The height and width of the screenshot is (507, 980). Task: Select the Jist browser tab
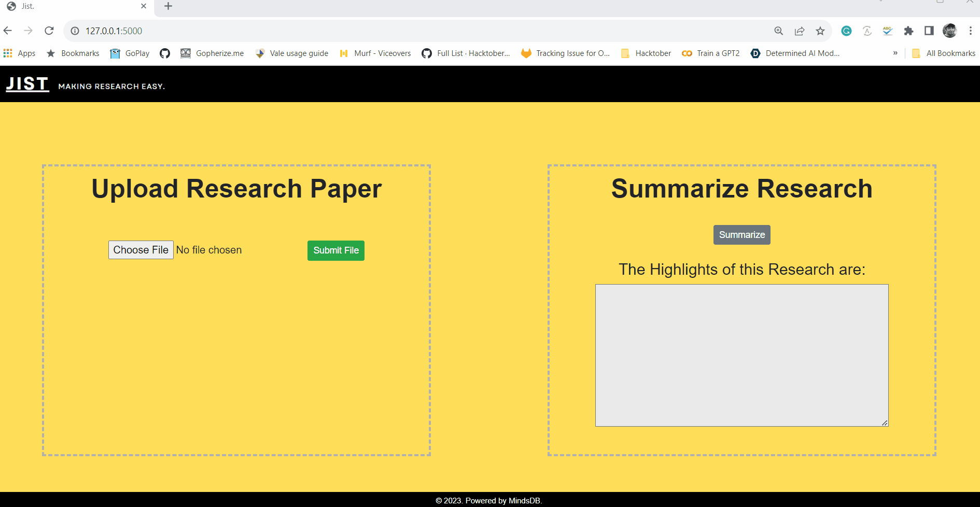click(x=73, y=7)
